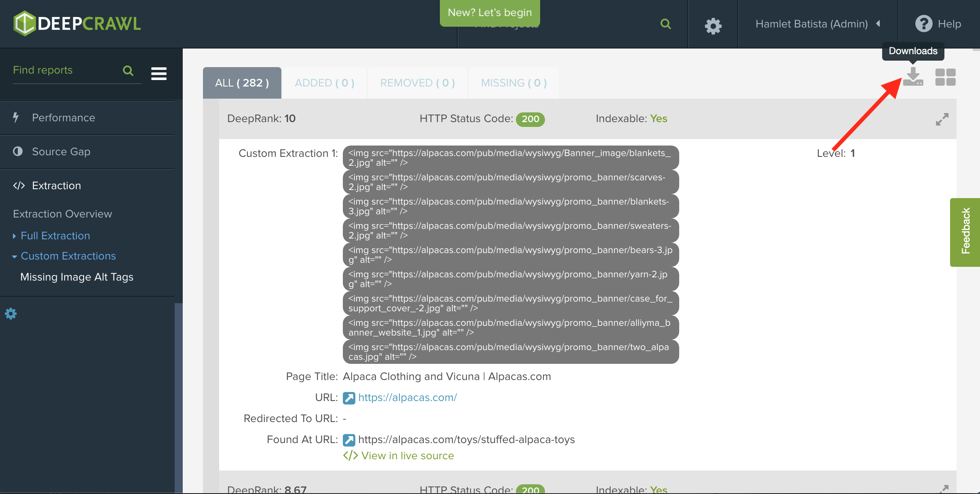The image size is (980, 494).
Task: Open alpacas.com URL external link icon
Action: tap(349, 398)
